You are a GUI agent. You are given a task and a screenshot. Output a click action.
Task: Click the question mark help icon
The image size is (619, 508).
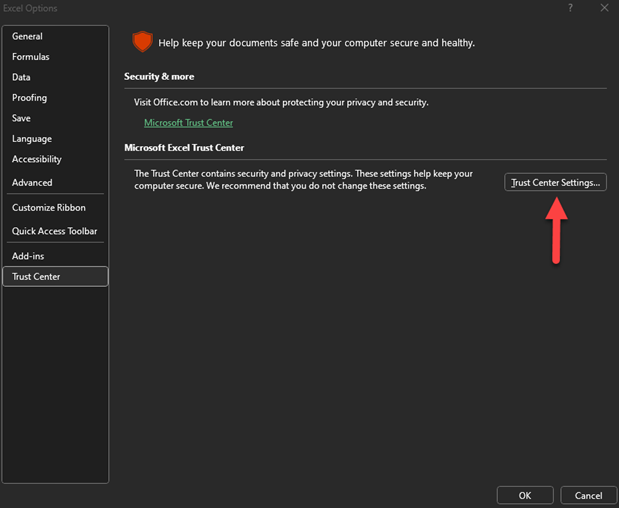[571, 8]
